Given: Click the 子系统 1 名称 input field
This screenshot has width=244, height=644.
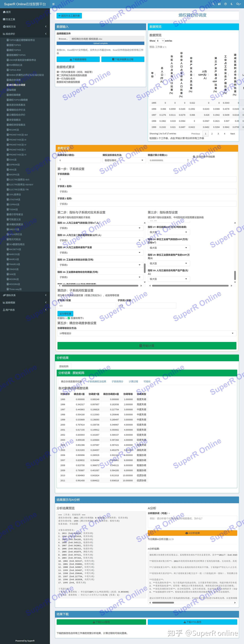Looking at the screenshot, I should pos(147,191).
